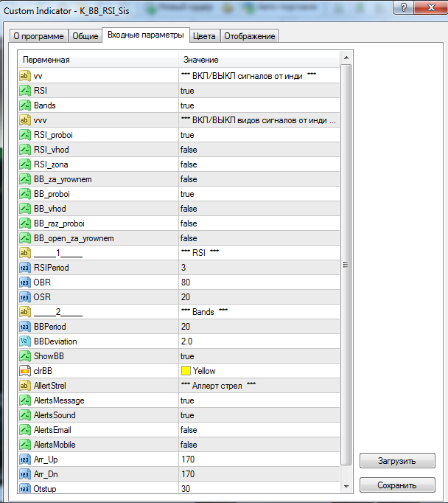This screenshot has width=448, height=503.
Task: Click the Загрузить button
Action: pyautogui.click(x=396, y=461)
